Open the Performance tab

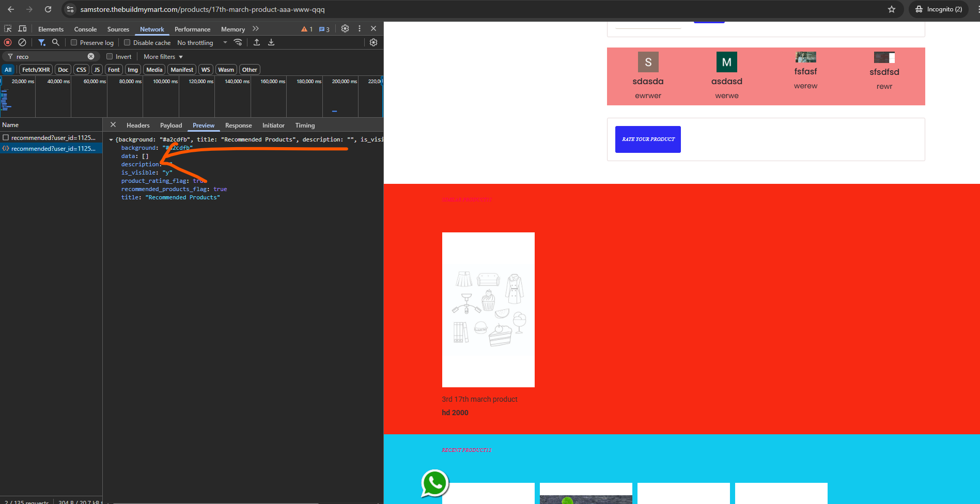[x=193, y=29]
